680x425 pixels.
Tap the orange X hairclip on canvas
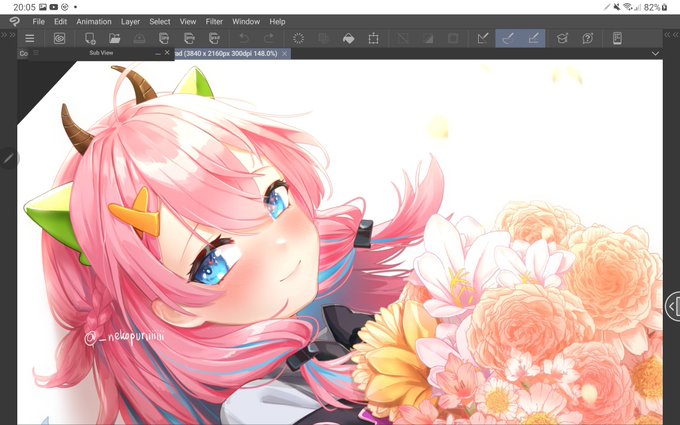[x=135, y=212]
